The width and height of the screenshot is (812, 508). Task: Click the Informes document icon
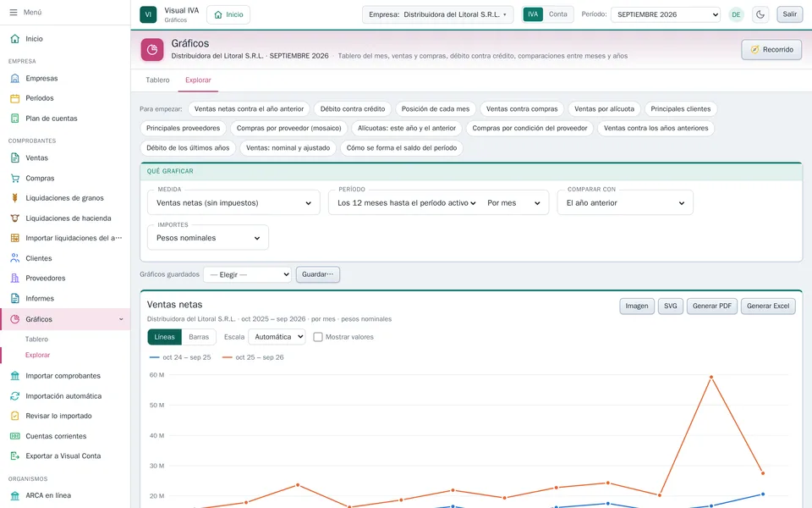click(x=15, y=299)
